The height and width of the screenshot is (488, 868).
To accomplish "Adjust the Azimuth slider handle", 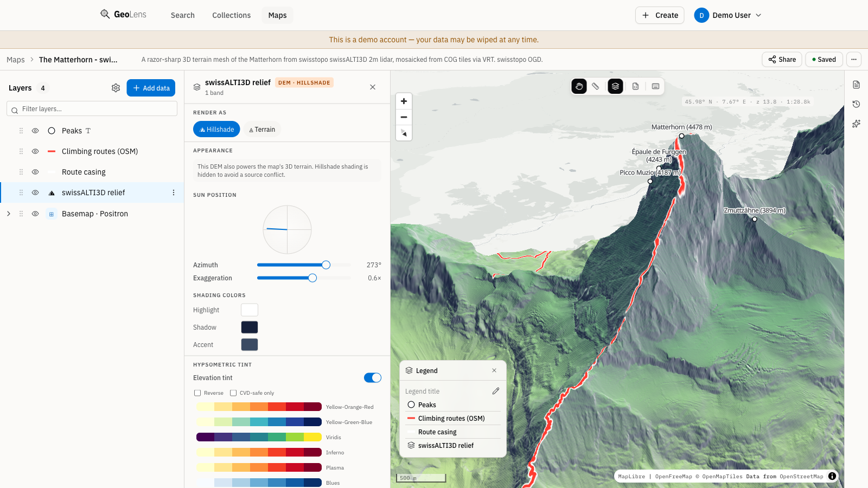I will (x=326, y=265).
